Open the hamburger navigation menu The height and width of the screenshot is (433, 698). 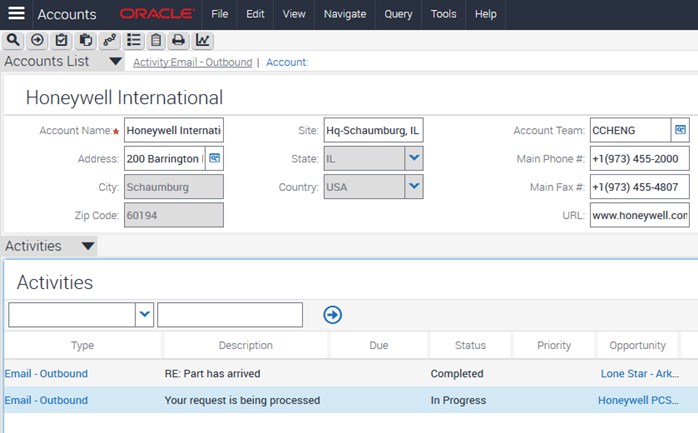16,13
